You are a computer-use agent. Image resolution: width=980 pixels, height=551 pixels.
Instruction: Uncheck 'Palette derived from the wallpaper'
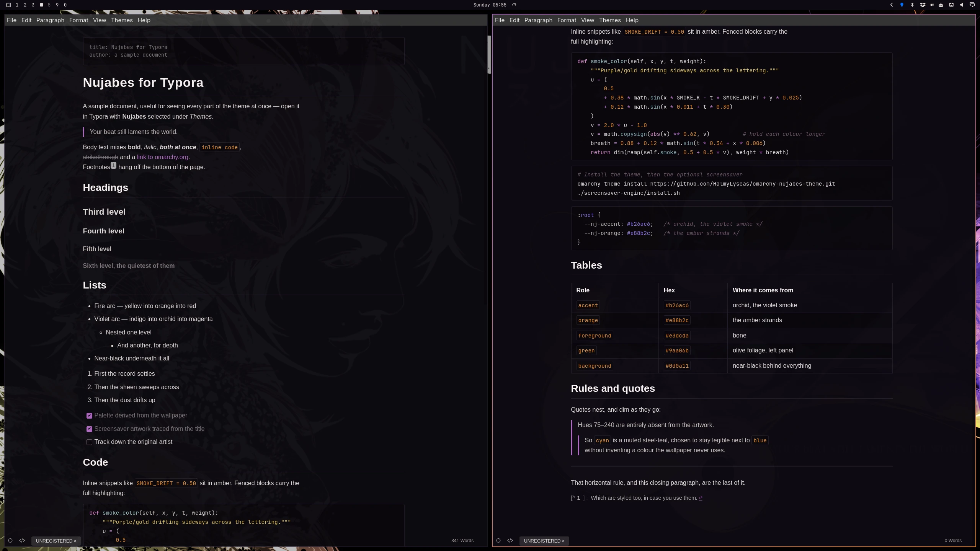89,416
